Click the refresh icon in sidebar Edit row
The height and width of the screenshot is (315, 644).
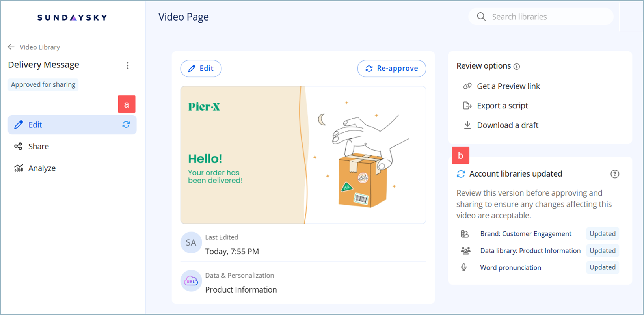[x=126, y=125]
